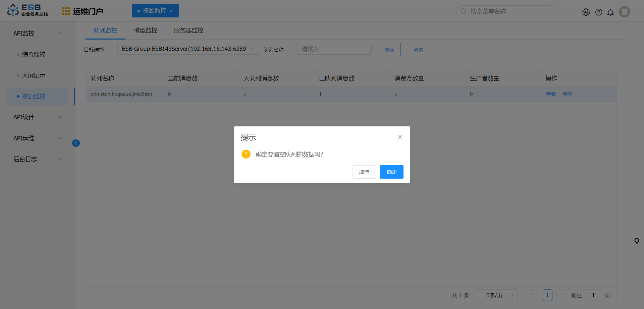
Task: Click the grid menu icon beside 运维门户
Action: tap(66, 11)
